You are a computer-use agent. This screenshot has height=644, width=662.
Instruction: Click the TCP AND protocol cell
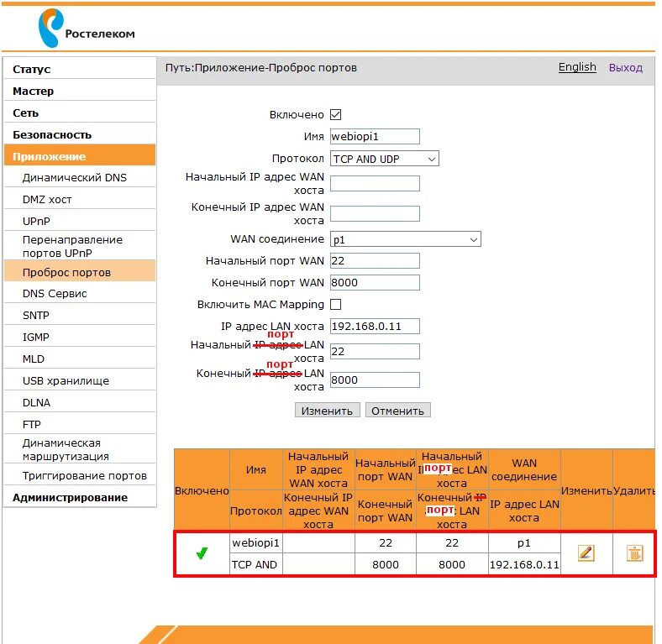[x=256, y=564]
